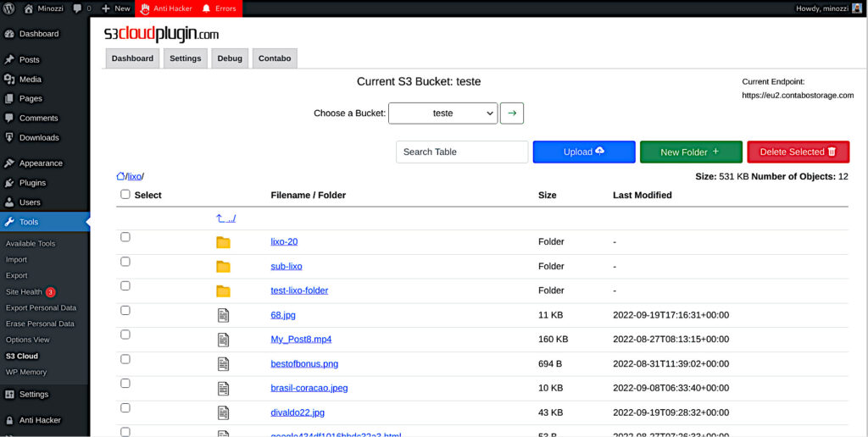
Task: Click the lixo breadcrumb link
Action: click(x=135, y=176)
